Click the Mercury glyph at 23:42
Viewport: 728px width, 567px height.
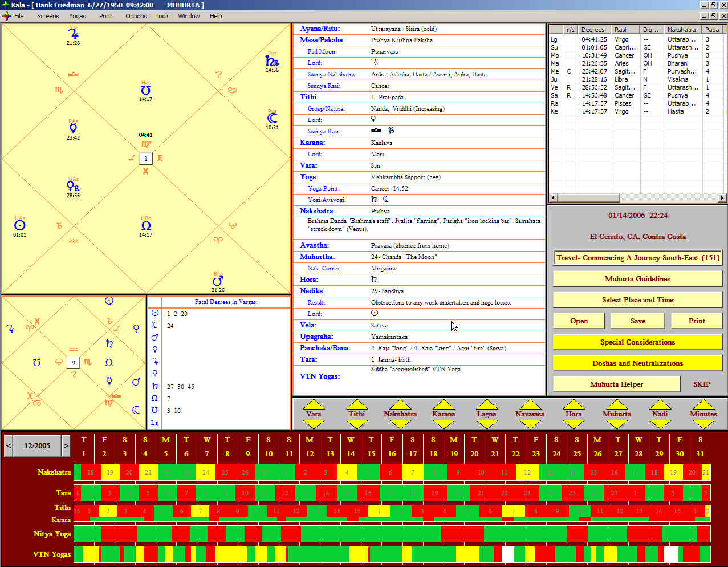tap(73, 128)
